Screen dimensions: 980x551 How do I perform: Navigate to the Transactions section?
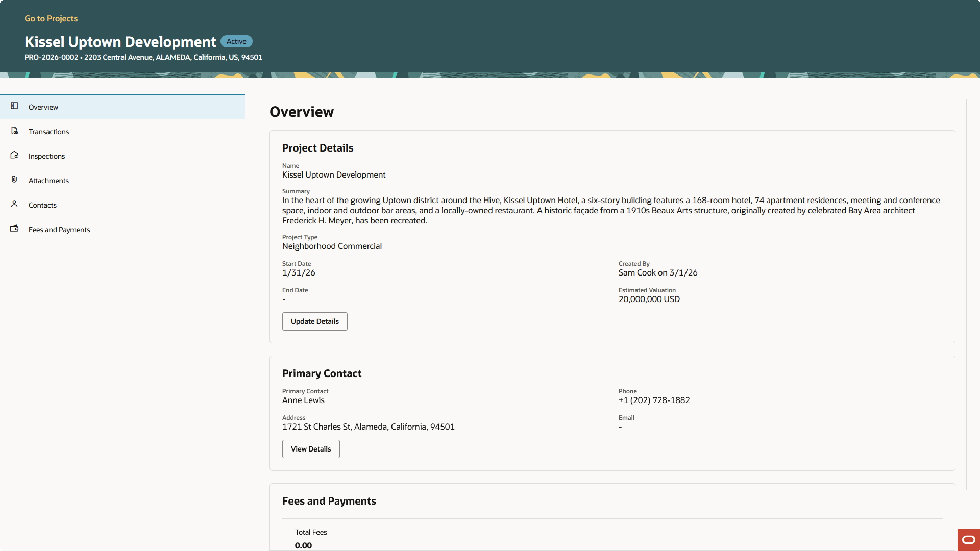[x=48, y=131]
